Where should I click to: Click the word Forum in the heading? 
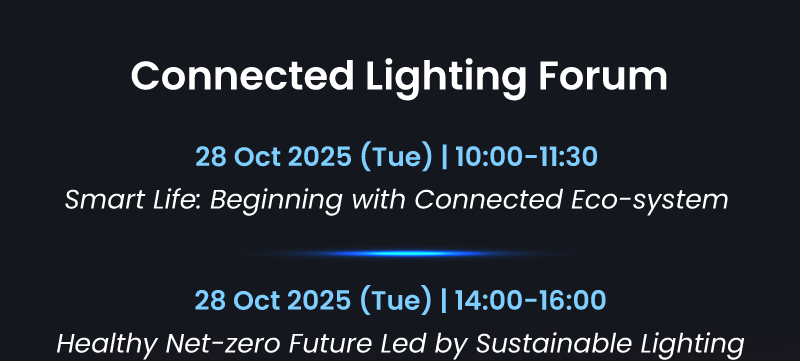tap(603, 75)
